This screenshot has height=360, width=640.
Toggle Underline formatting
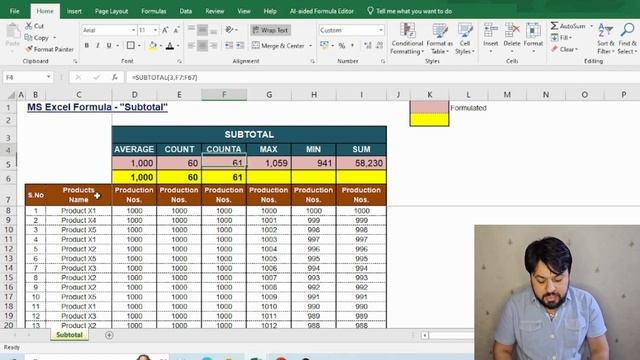(x=109, y=45)
